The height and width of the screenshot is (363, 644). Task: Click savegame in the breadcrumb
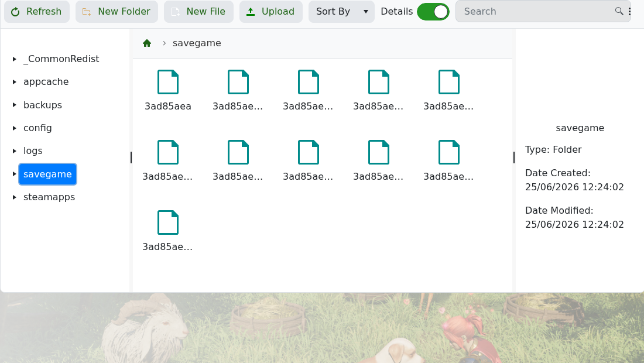click(197, 43)
